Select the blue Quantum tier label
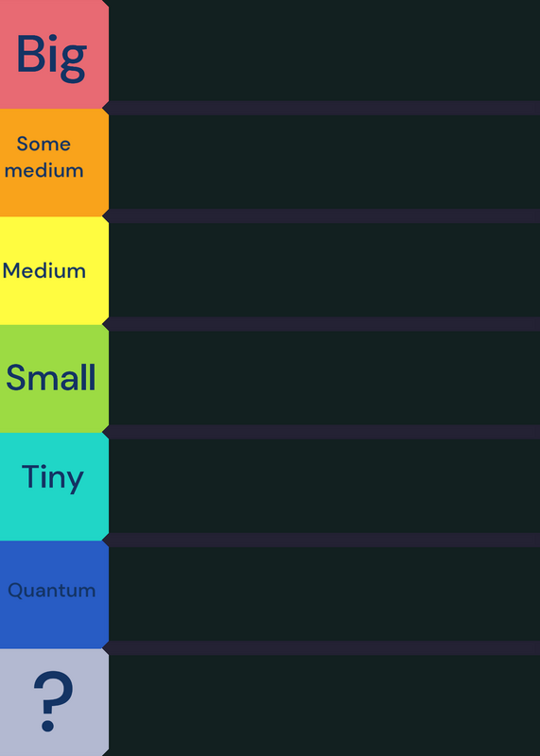This screenshot has height=756, width=540. click(54, 594)
